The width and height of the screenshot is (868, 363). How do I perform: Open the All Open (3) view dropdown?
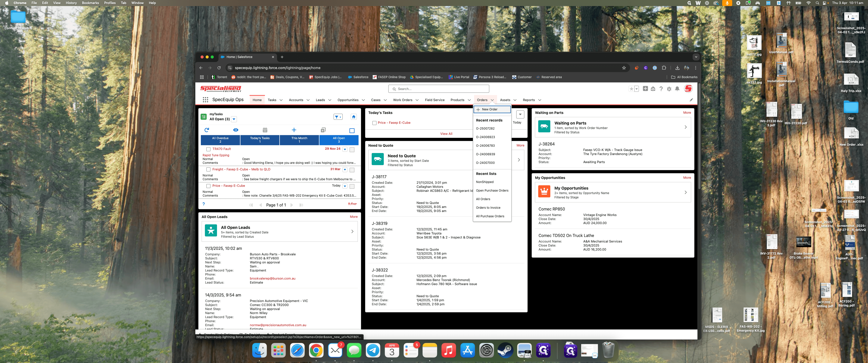[x=234, y=119]
